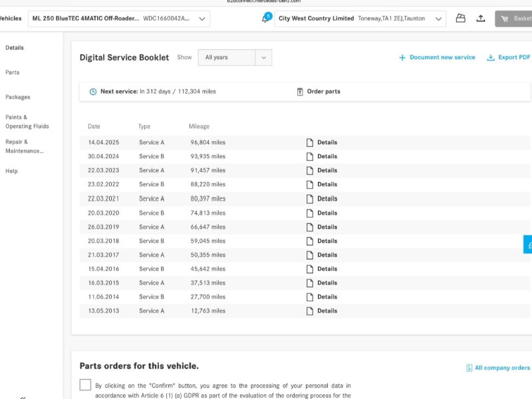
Task: Tick the GDPR consent checkbox
Action: [85, 385]
